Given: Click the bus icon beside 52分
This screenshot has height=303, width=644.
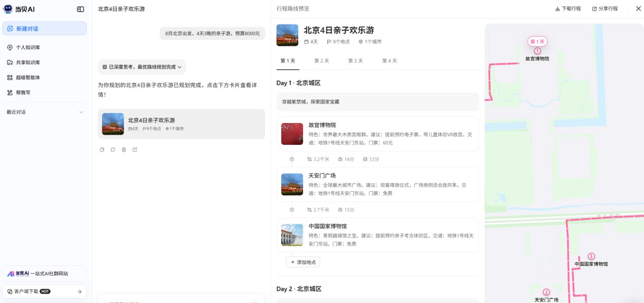Looking at the screenshot, I should [365, 159].
